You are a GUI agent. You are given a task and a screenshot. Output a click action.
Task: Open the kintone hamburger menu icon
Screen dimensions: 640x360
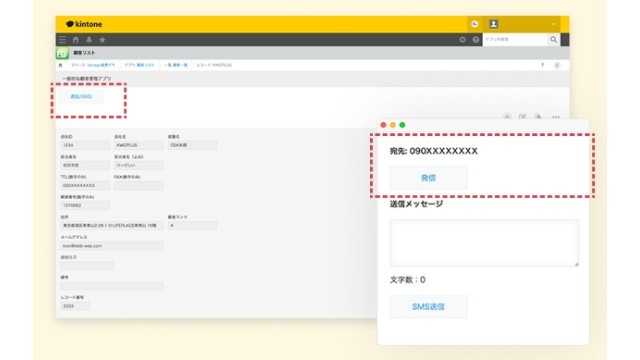point(62,40)
